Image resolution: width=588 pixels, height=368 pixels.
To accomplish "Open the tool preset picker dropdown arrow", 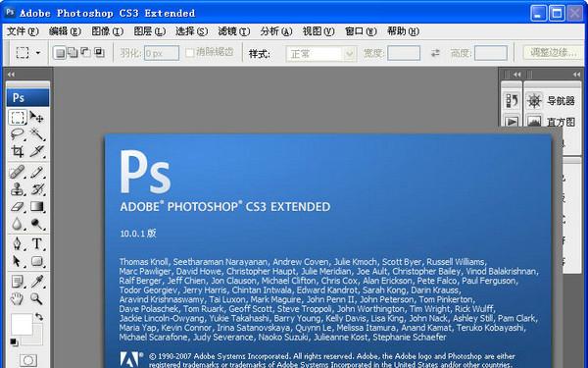I will coord(38,53).
